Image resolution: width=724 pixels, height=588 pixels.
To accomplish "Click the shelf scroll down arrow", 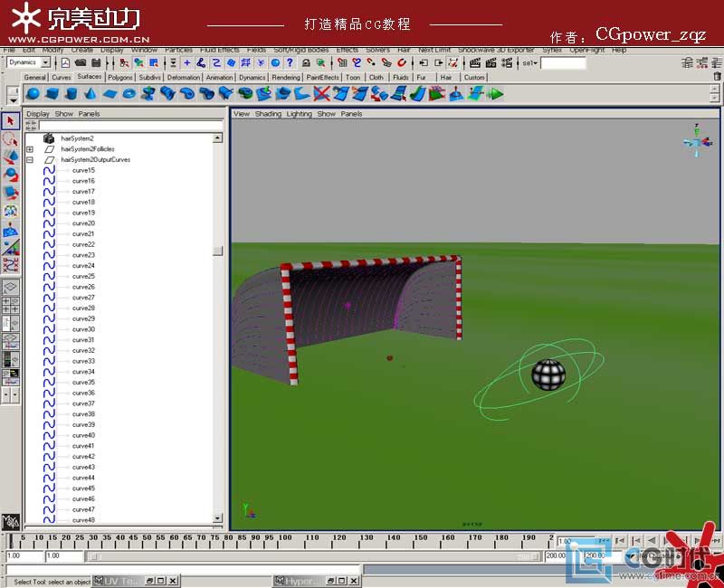I will coord(715,98).
